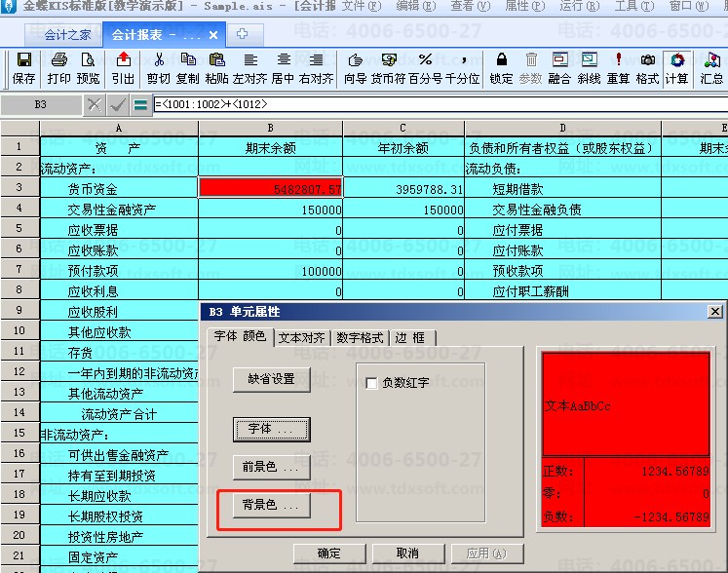
Task: Confirm formula with the green checkmark button
Action: point(117,104)
